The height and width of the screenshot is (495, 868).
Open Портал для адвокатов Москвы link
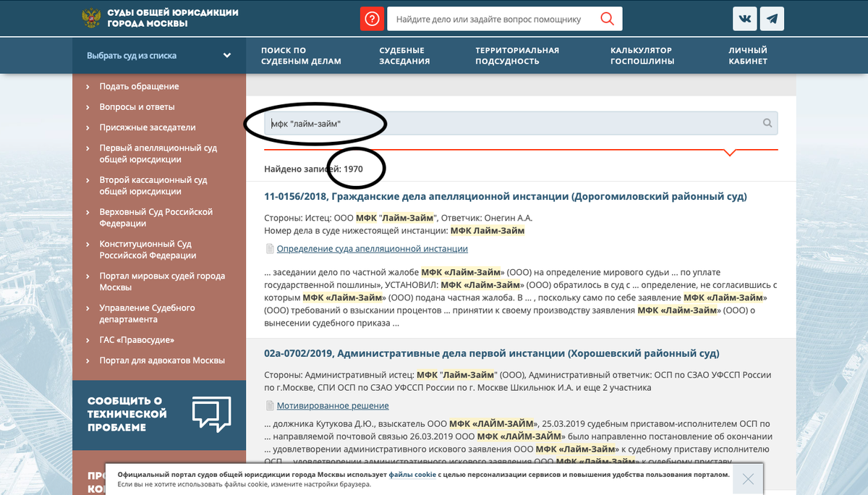point(162,360)
